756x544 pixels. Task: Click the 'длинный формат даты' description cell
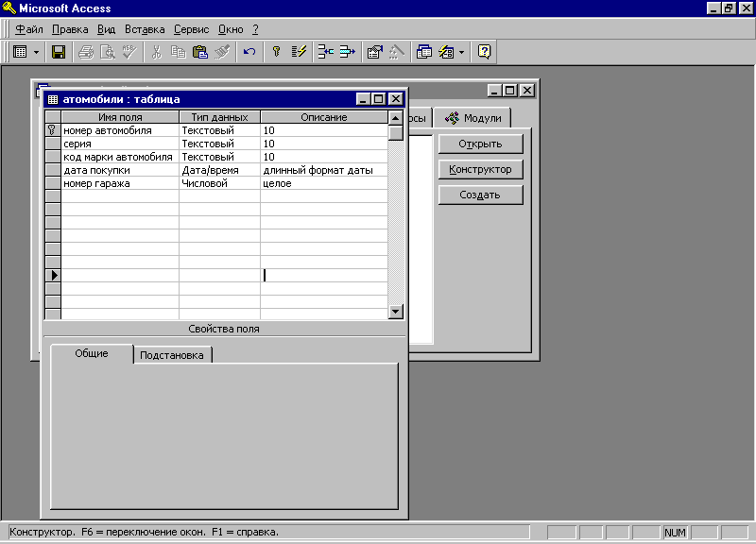[x=324, y=170]
